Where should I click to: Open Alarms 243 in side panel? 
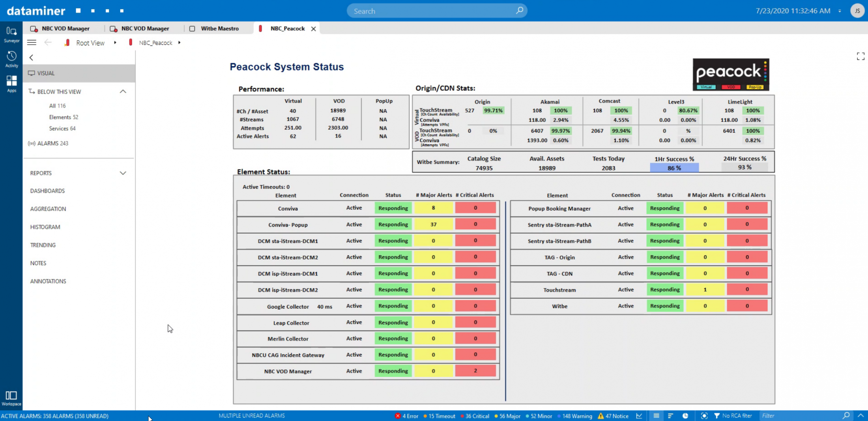(x=48, y=143)
